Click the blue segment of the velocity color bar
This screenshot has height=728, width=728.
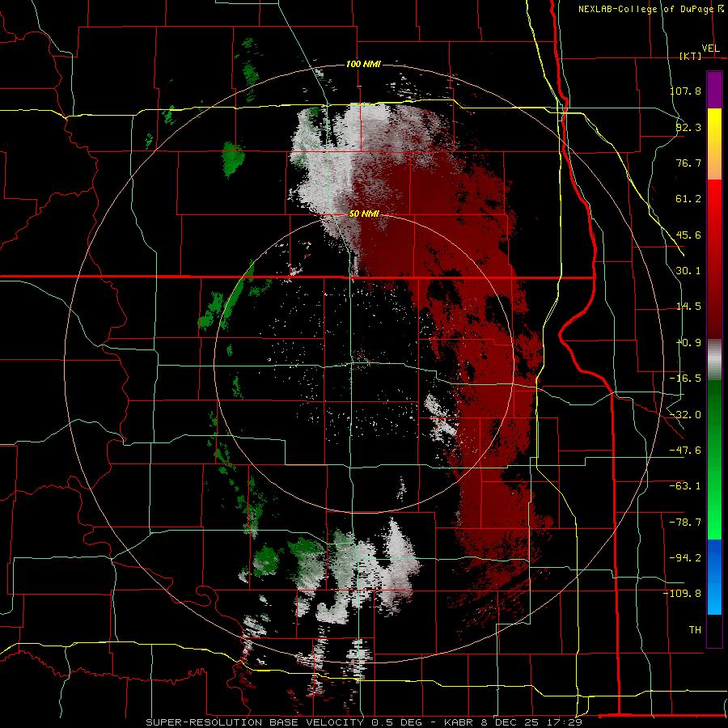pos(714,577)
